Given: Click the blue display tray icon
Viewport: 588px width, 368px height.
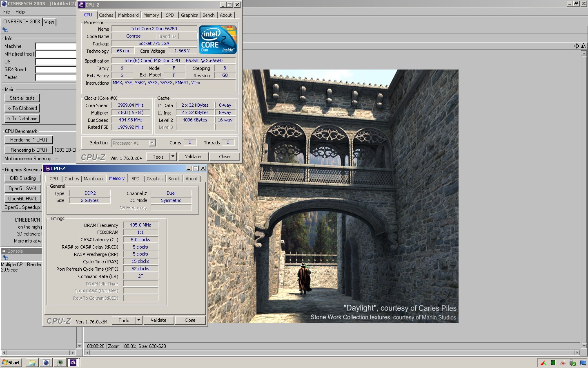Looking at the screenshot, I should tap(582, 363).
